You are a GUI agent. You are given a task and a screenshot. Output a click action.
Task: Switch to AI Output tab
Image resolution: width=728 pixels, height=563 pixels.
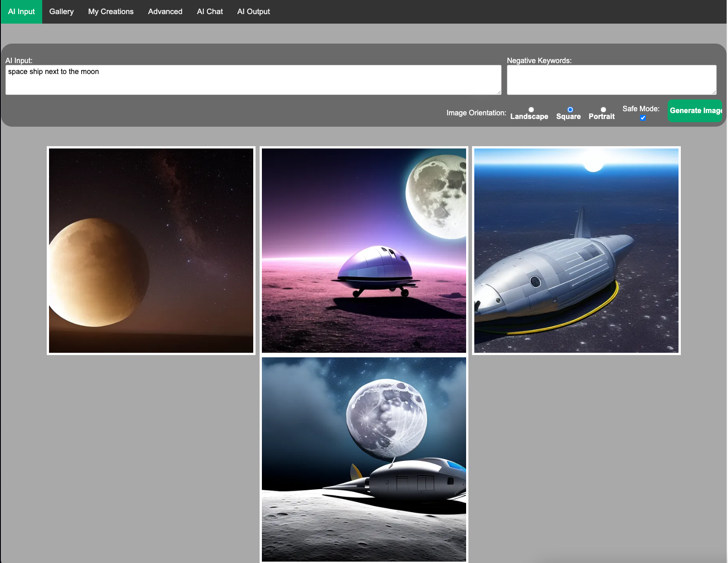click(253, 12)
